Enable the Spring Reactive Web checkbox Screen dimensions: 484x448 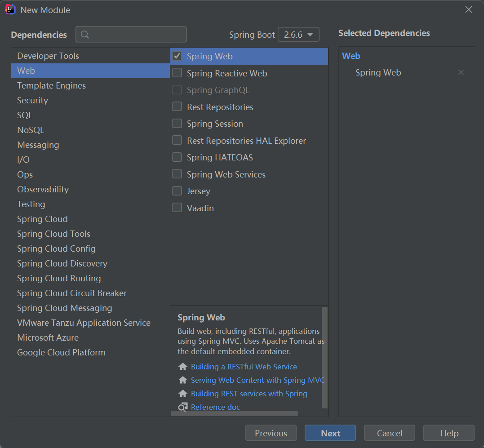click(177, 73)
